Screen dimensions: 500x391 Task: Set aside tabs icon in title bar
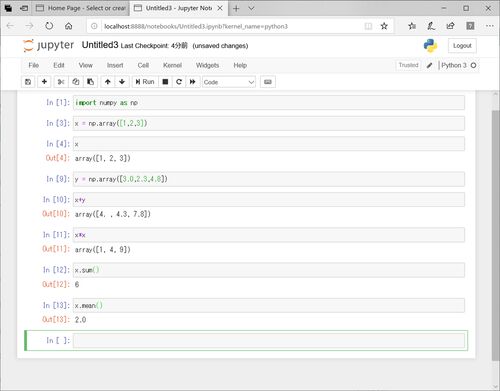[24, 8]
